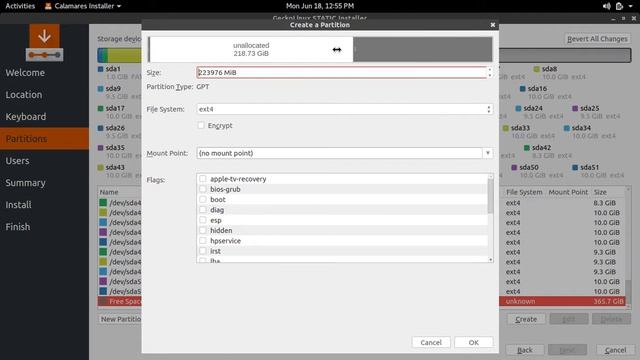Click the power status icon in top bar
640x360 pixels.
(619, 6)
